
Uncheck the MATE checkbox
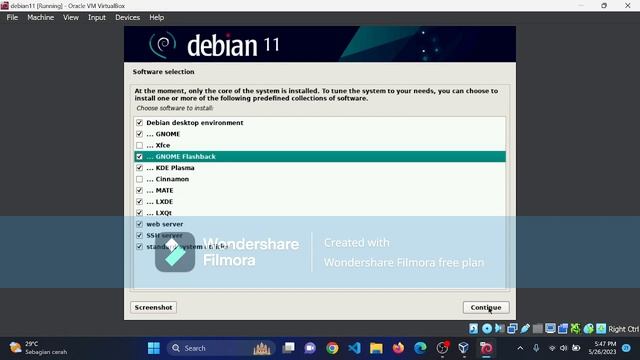tap(139, 190)
